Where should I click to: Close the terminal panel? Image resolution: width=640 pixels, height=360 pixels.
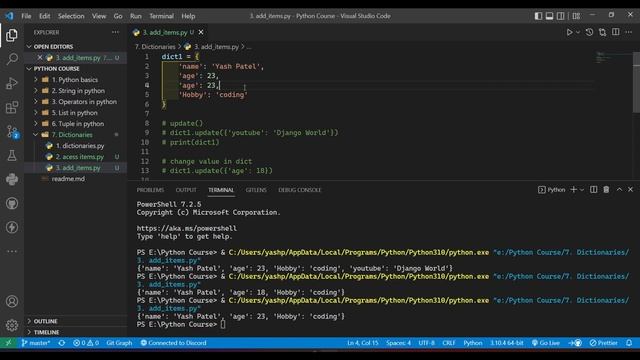630,190
